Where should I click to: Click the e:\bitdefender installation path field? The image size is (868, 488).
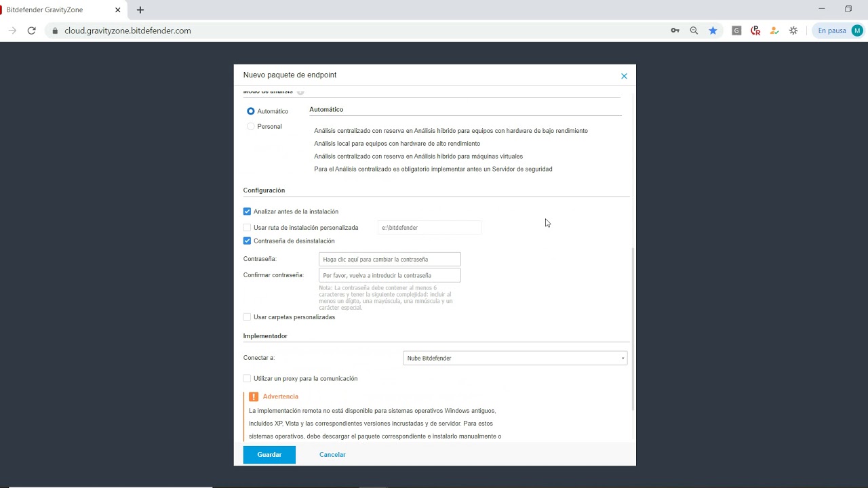tap(429, 228)
